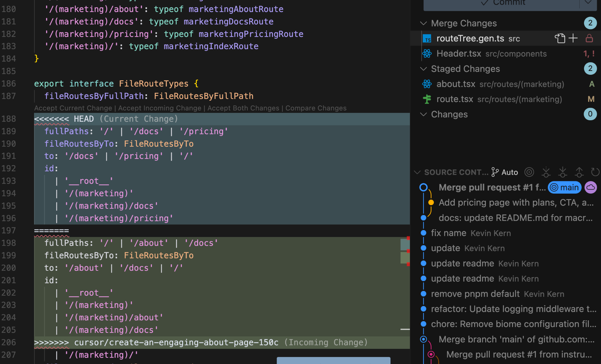This screenshot has width=601, height=364.
Task: Click the pink graph node of bottom merge commit
Action: 431,355
